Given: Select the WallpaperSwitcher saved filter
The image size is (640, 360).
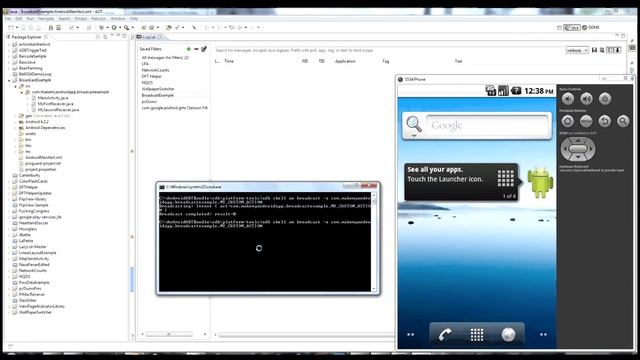Looking at the screenshot, I should 158,89.
